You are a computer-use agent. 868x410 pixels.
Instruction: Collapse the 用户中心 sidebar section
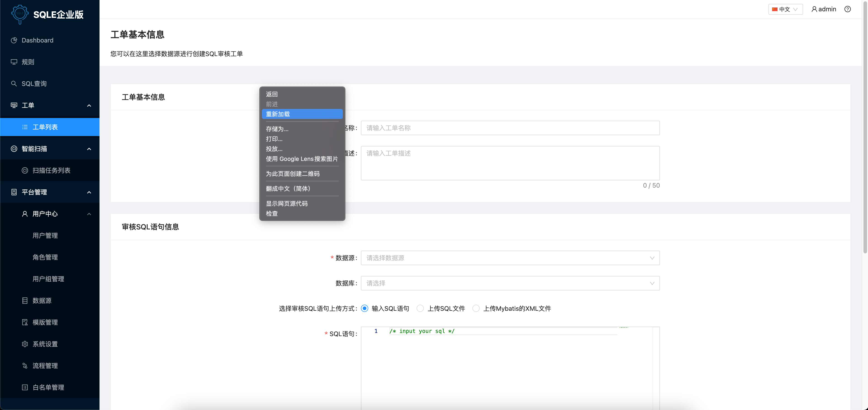89,214
